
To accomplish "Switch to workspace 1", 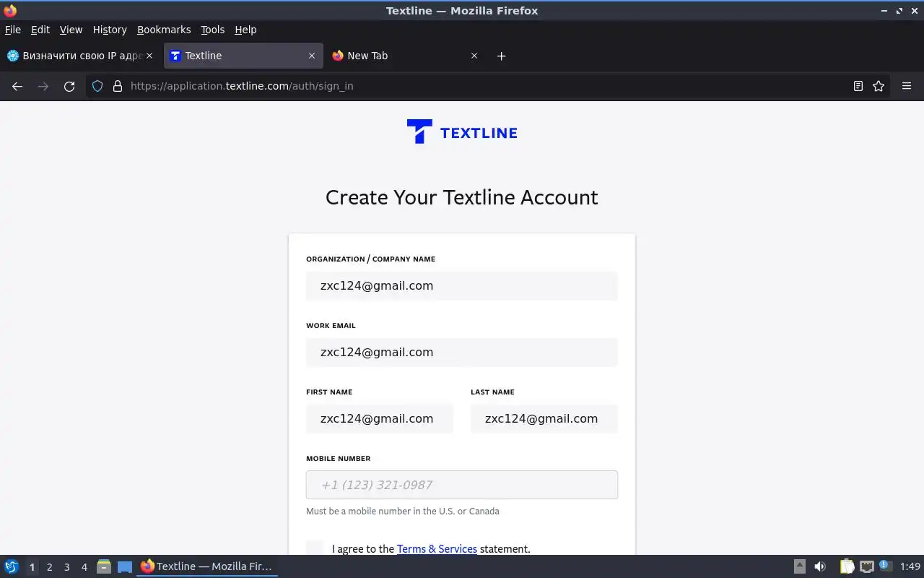I will pyautogui.click(x=32, y=567).
